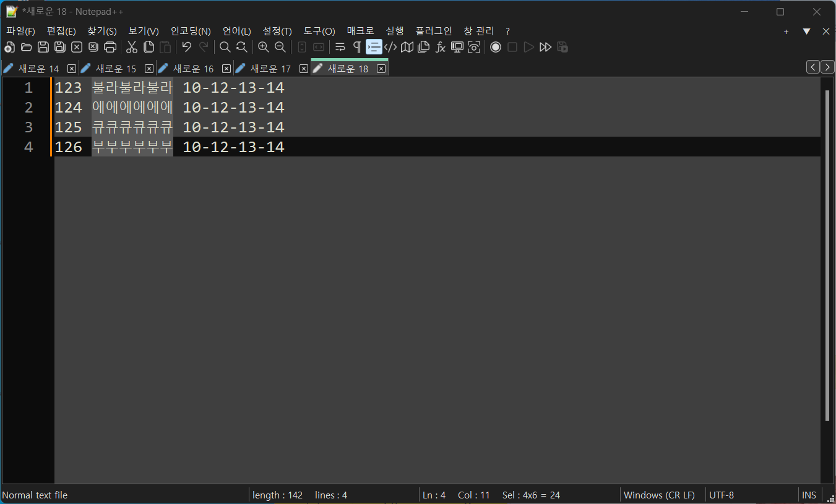Open 설정(T) menu
Viewport: 836px width, 504px height.
277,31
